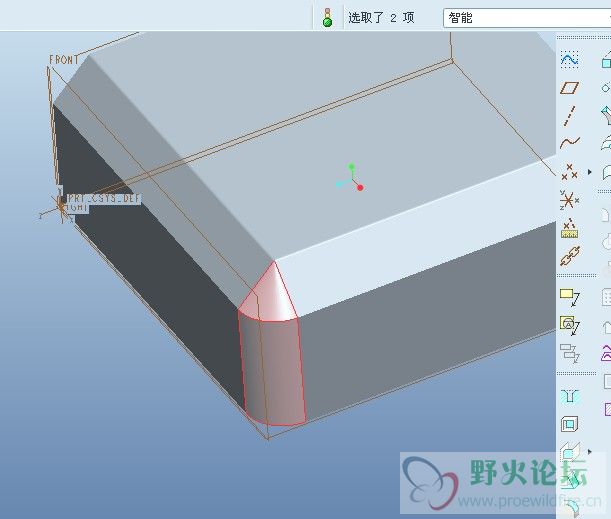Select the Hole tool

click(x=570, y=396)
